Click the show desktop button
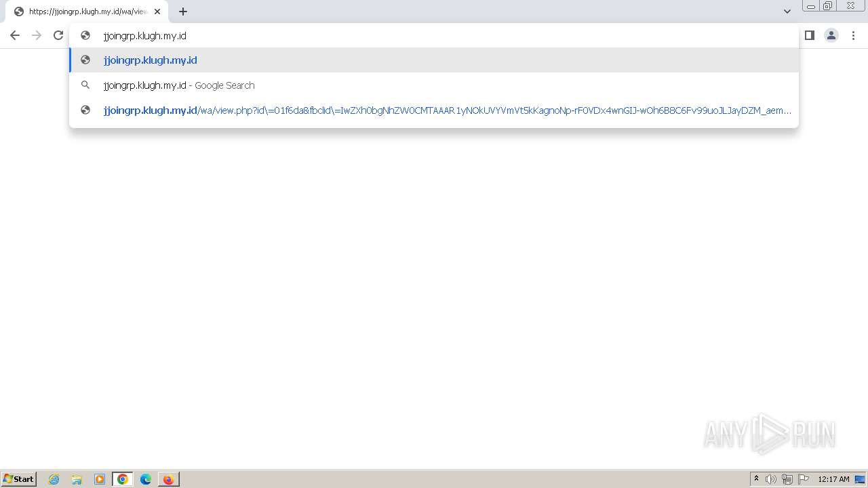Image resolution: width=868 pixels, height=488 pixels. coord(861,479)
